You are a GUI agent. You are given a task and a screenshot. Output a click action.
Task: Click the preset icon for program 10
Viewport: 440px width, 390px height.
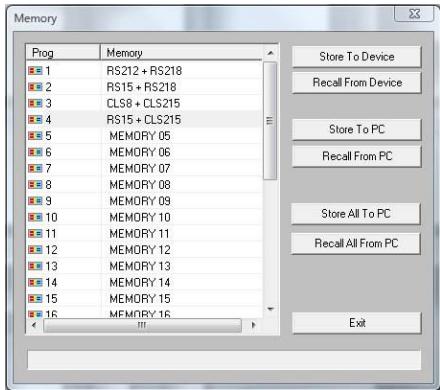(35, 217)
